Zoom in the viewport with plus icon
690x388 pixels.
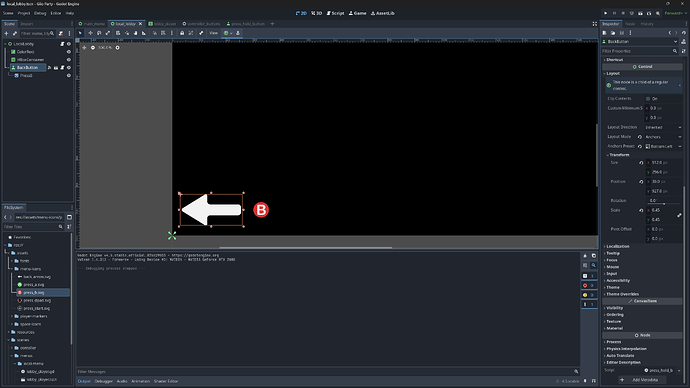click(x=117, y=48)
